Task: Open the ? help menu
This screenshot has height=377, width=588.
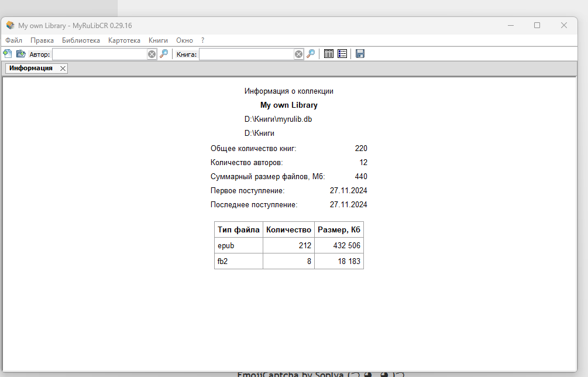Action: pyautogui.click(x=203, y=40)
